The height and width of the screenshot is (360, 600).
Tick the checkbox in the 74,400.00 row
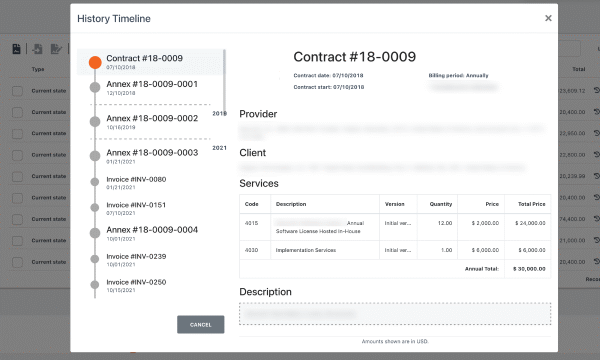tap(17, 219)
